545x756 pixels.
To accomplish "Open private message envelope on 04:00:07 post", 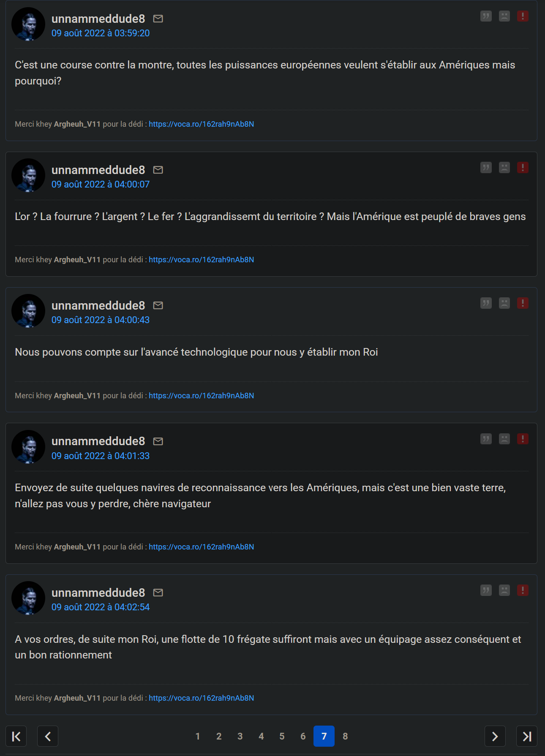I will 158,170.
